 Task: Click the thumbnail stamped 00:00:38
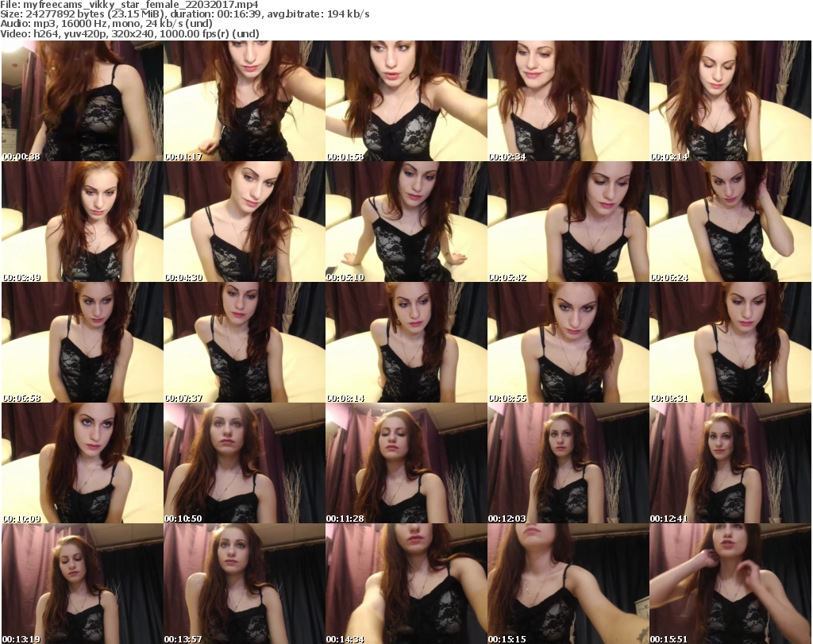point(83,101)
